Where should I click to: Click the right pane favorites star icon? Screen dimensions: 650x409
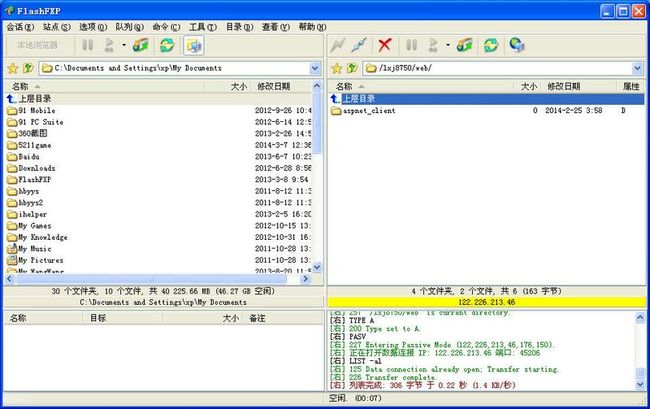point(337,68)
